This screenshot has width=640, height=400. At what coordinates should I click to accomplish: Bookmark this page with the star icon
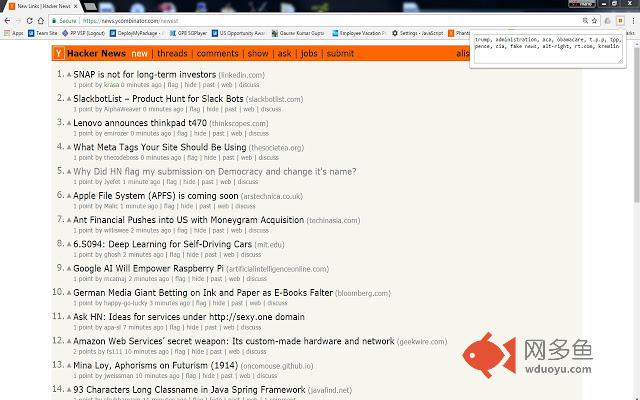pos(594,20)
